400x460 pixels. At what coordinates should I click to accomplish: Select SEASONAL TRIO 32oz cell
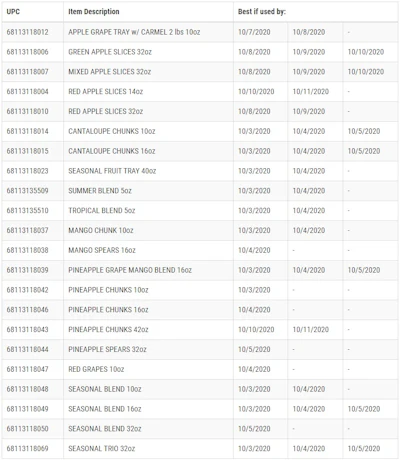click(x=148, y=449)
